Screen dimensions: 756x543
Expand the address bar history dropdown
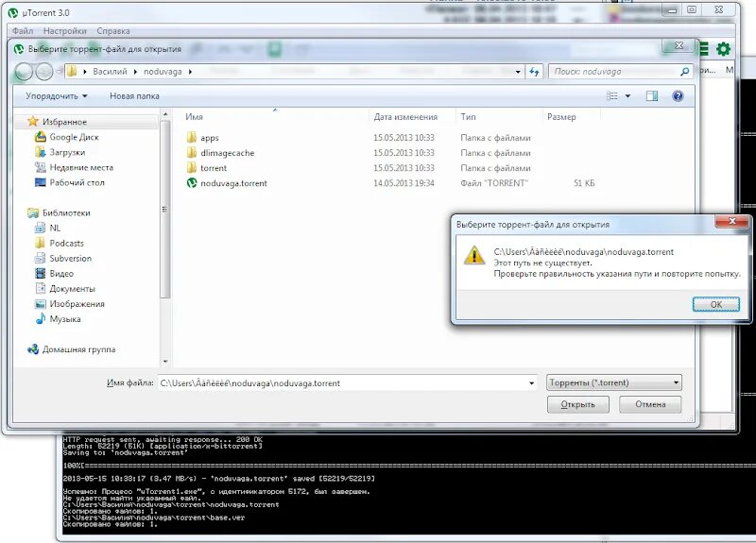pyautogui.click(x=518, y=72)
